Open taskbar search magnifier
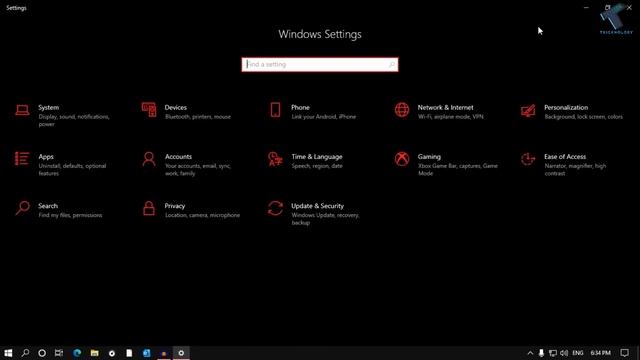The height and width of the screenshot is (360, 640). (x=25, y=353)
